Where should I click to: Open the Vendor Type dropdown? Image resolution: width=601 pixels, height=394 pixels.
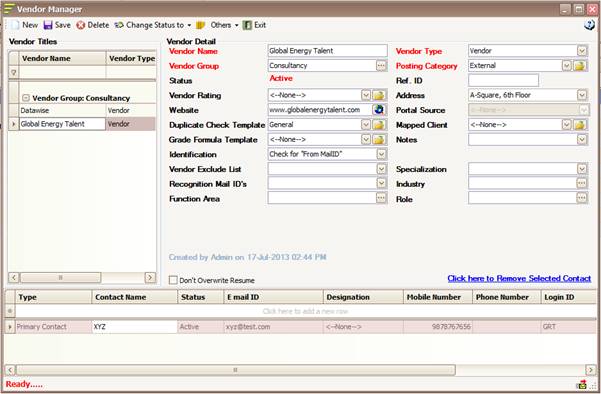582,51
